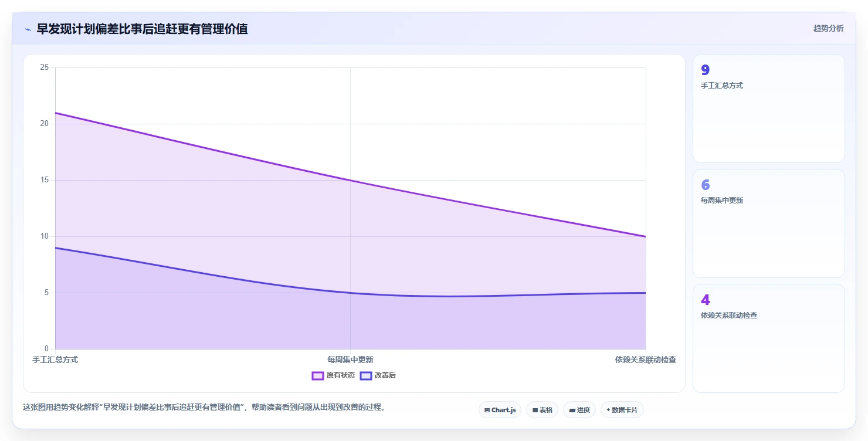Click the lightning icon beside the title
Screen dimensions: 868x441
click(28, 29)
